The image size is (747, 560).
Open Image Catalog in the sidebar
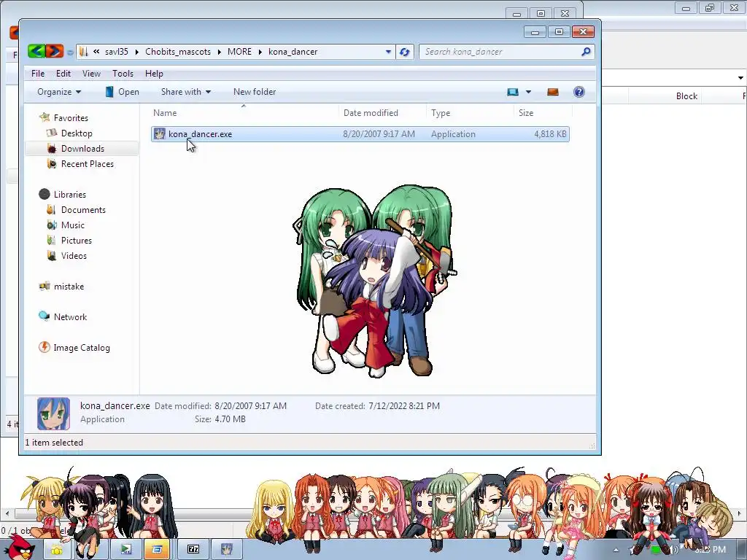[82, 348]
